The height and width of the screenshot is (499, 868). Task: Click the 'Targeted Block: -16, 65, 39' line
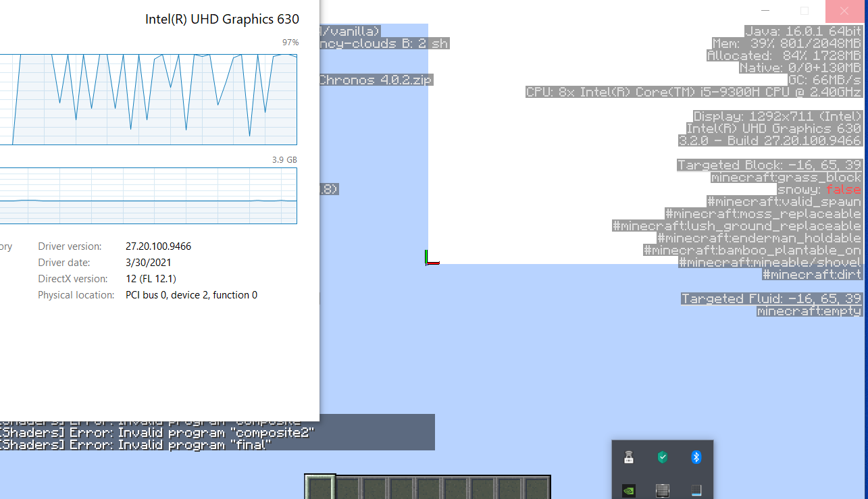769,165
